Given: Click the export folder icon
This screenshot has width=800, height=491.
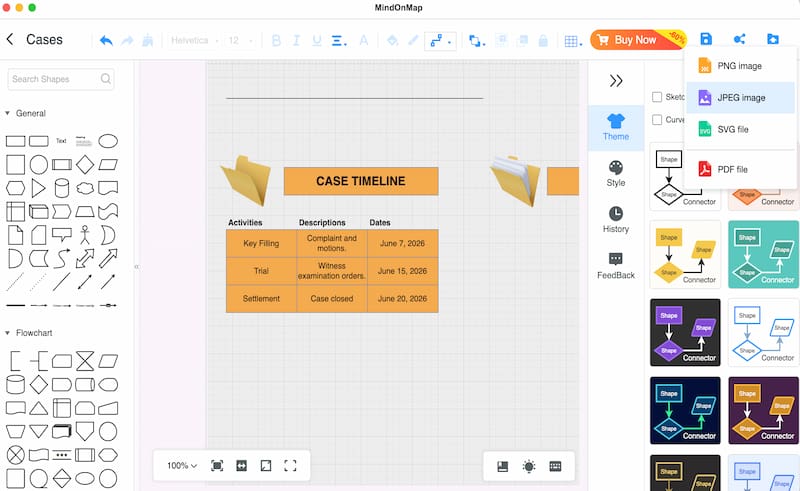Looking at the screenshot, I should 773,39.
